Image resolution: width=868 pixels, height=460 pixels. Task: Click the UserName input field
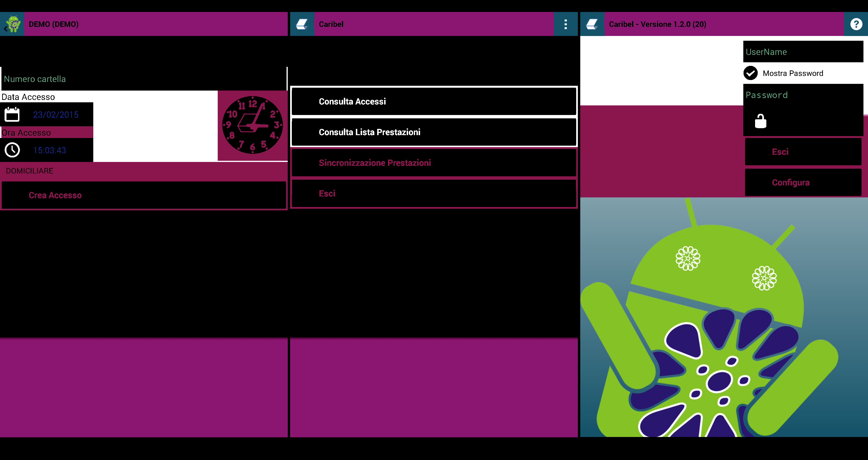pos(803,52)
